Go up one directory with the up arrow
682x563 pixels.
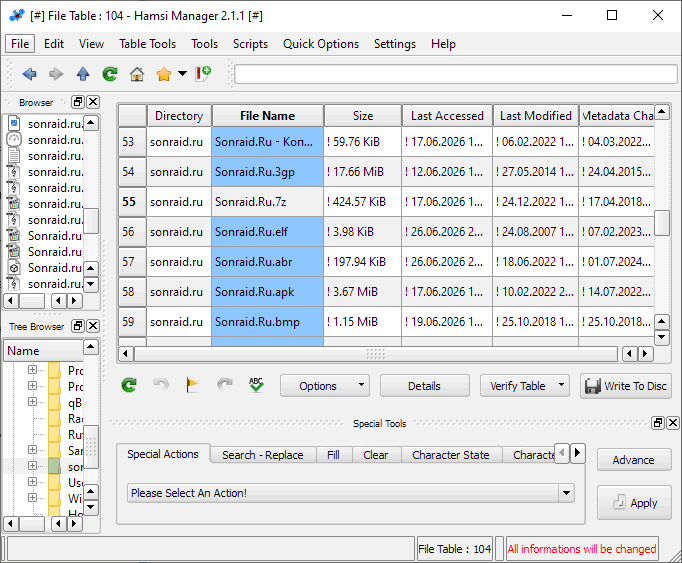coord(83,74)
